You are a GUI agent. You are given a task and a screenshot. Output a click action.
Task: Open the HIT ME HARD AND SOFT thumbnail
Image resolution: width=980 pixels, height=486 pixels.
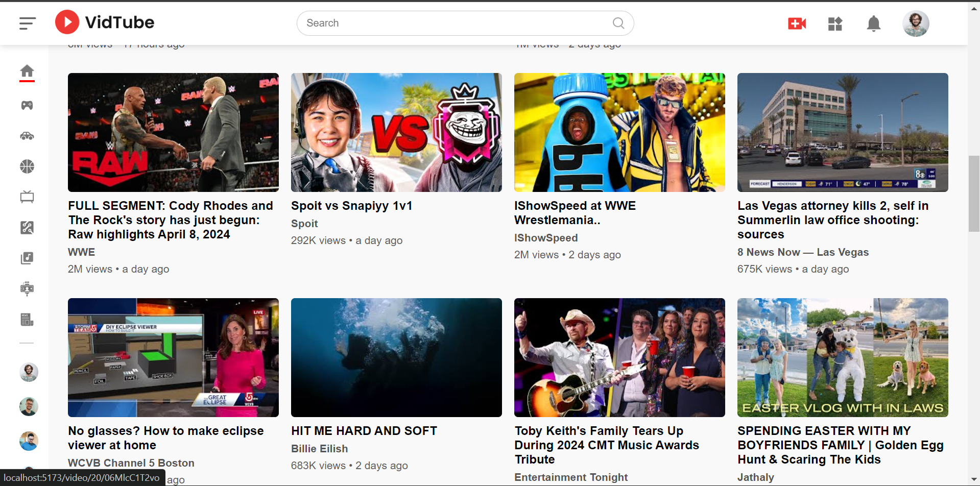tap(396, 357)
